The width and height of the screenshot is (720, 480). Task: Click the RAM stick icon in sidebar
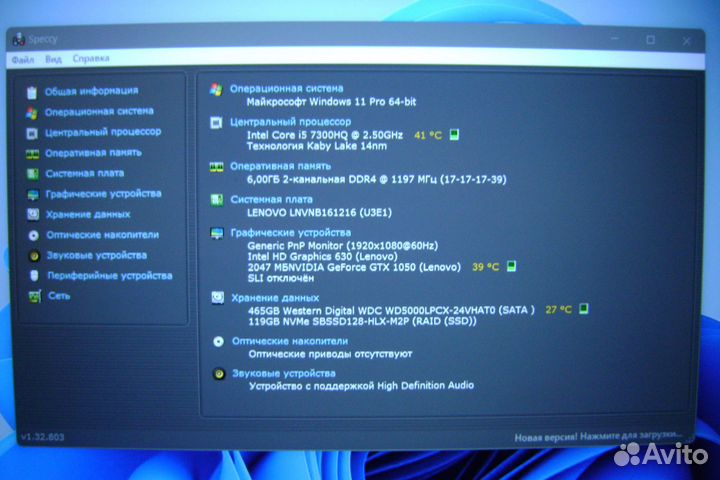(32, 154)
